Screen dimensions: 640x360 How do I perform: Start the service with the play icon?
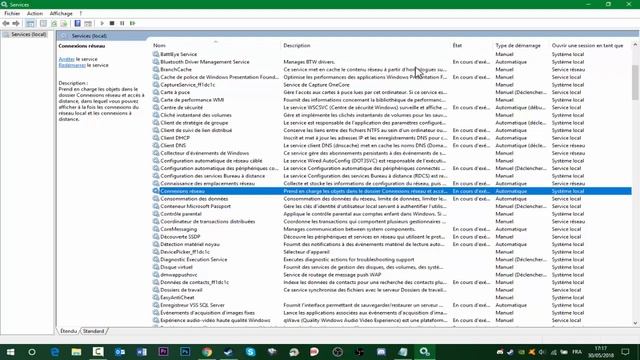102,24
